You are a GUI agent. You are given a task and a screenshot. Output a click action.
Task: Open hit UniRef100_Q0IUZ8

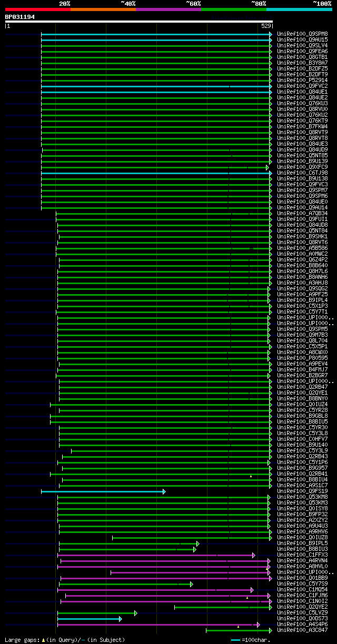(302, 537)
